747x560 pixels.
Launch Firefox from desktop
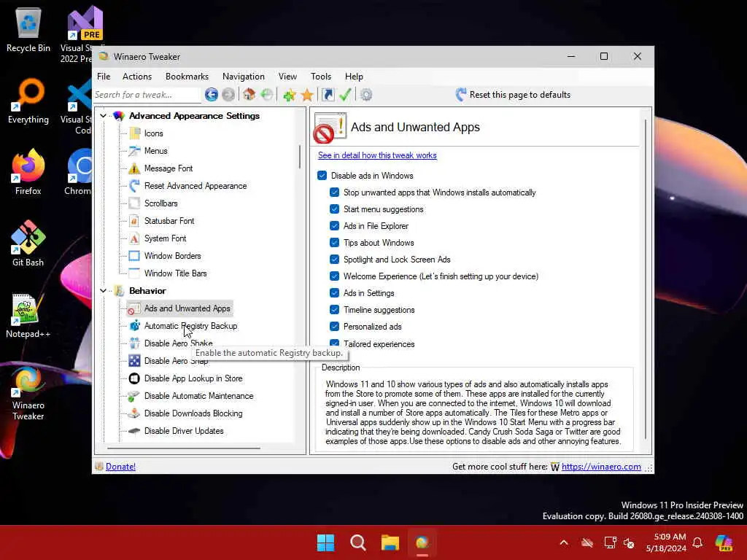28,172
